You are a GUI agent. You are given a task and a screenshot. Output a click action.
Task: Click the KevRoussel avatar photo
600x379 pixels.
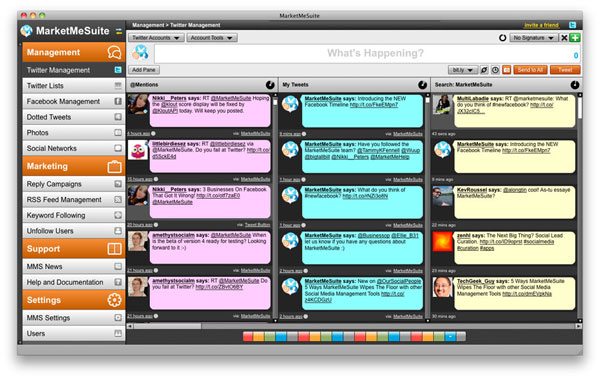pos(442,196)
